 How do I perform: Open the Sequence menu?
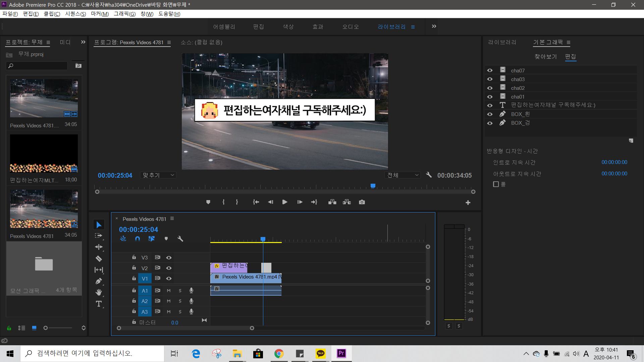[75, 14]
